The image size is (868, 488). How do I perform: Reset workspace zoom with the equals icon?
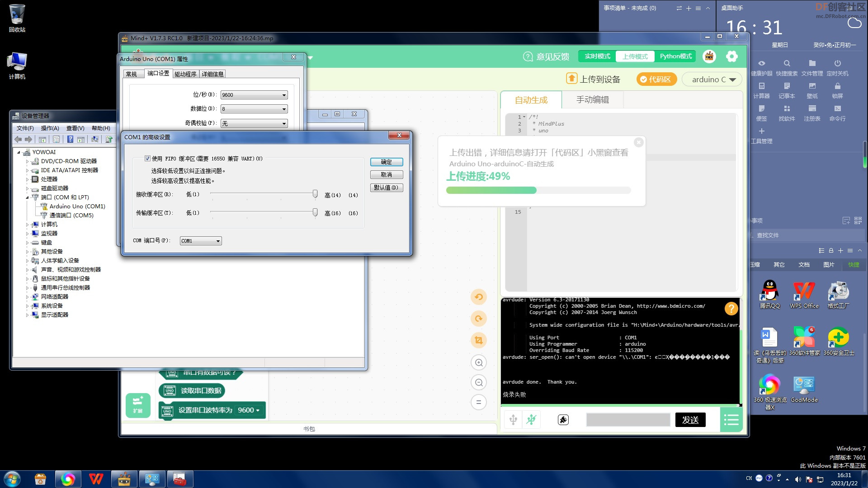[x=479, y=402]
